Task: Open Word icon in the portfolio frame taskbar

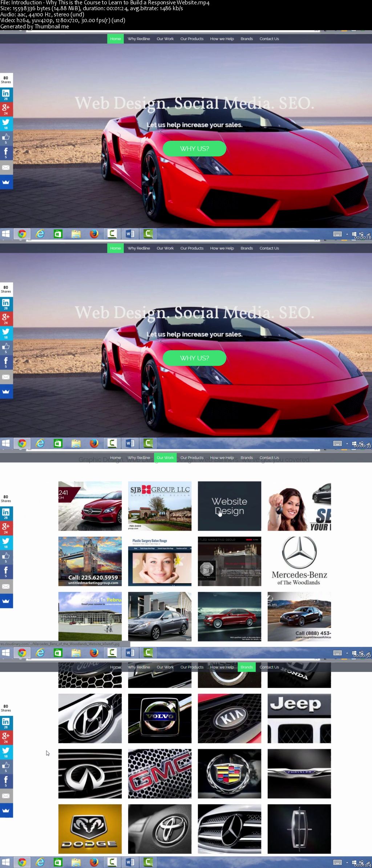Action: (x=130, y=653)
